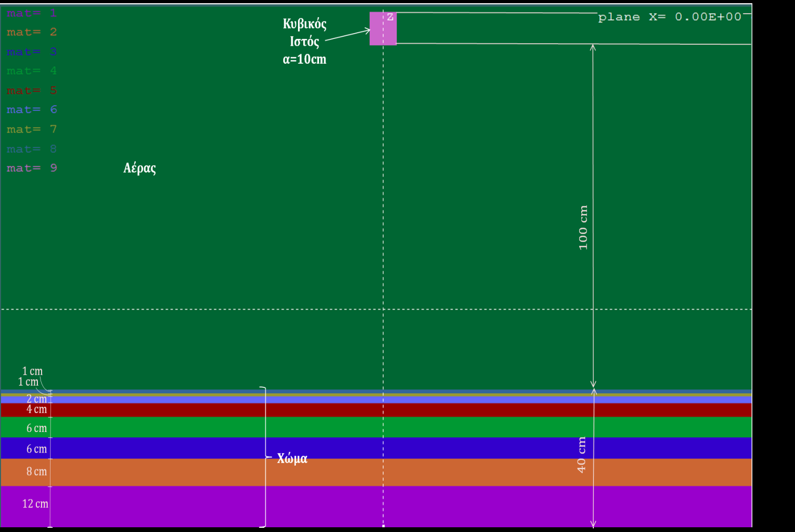This screenshot has height=532, width=795.
Task: Click the 'plane X= 0.00E+00' text
Action: (x=670, y=17)
